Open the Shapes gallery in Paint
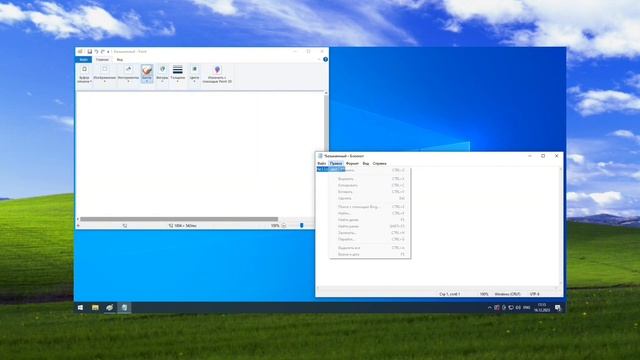Image resolution: width=640 pixels, height=360 pixels. point(162,74)
